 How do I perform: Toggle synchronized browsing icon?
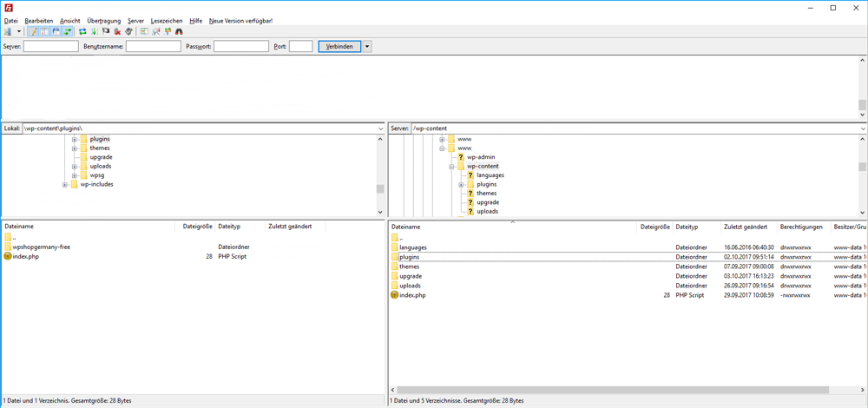click(x=168, y=31)
